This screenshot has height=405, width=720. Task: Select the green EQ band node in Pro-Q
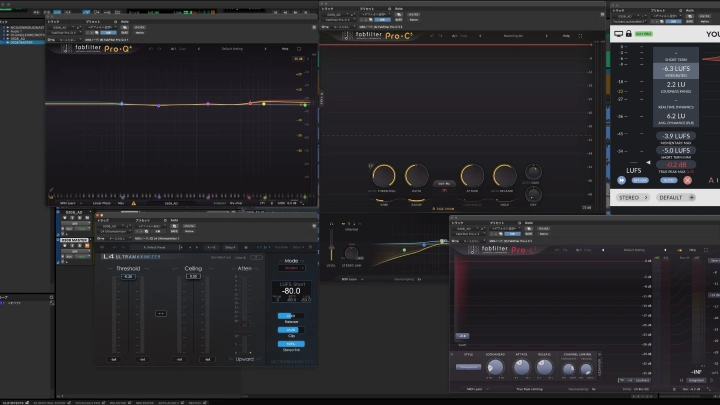click(304, 105)
